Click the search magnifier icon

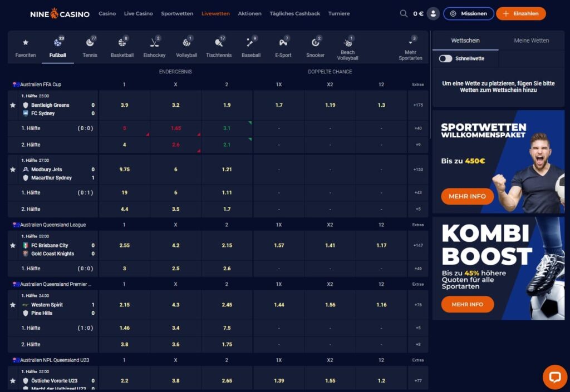(x=404, y=13)
